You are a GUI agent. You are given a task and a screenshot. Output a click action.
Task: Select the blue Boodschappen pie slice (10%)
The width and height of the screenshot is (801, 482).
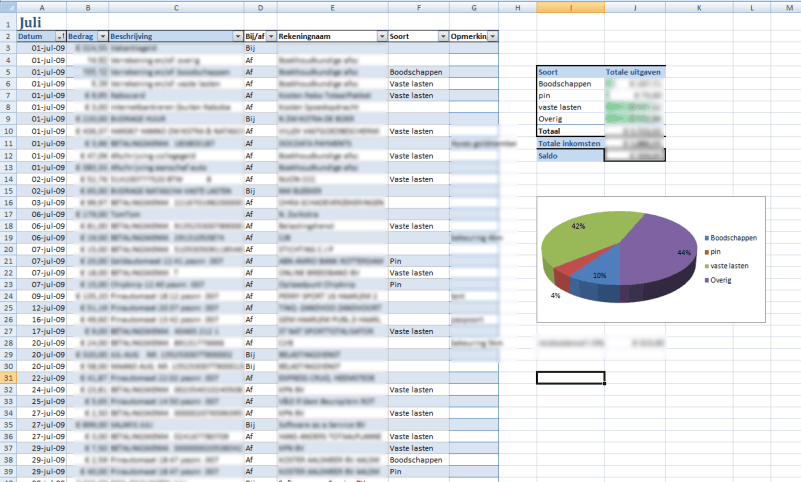600,276
